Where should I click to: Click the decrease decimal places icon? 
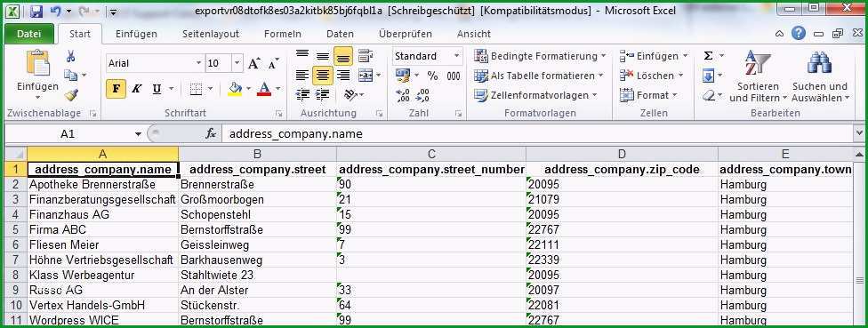pyautogui.click(x=422, y=95)
